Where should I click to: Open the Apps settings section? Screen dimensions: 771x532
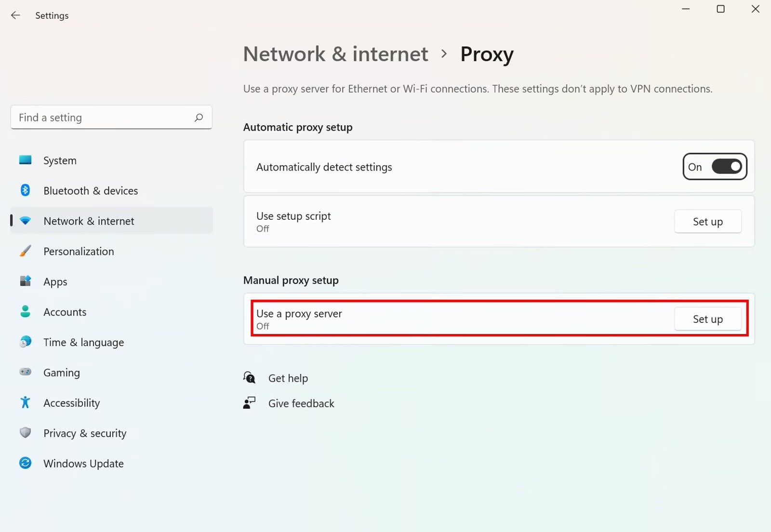click(55, 282)
